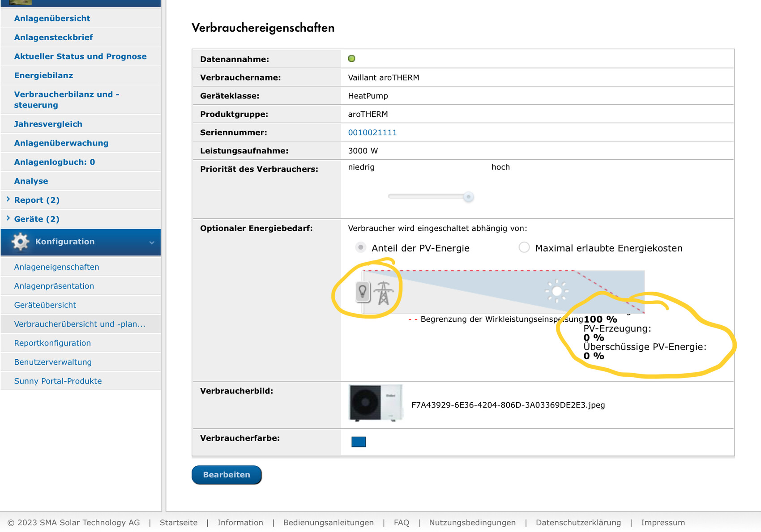Open Benutzerverwaltung in configuration submenu
Image resolution: width=761 pixels, height=532 pixels.
53,362
